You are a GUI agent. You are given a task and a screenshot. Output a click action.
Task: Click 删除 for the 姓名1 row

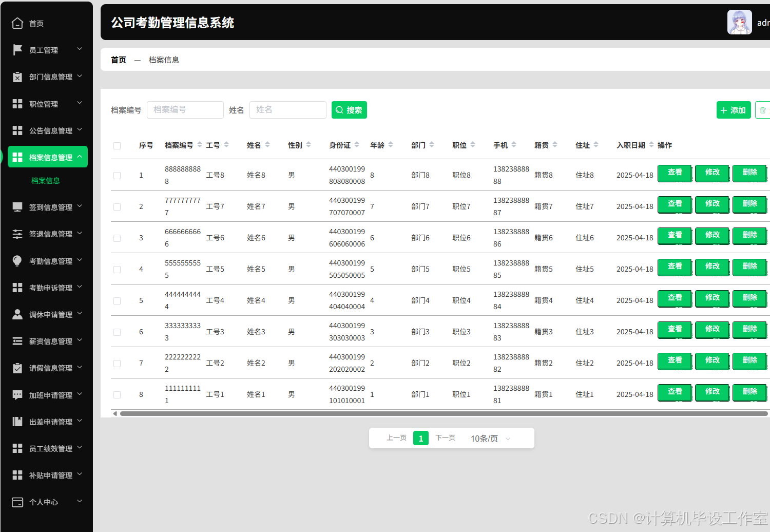[749, 392]
